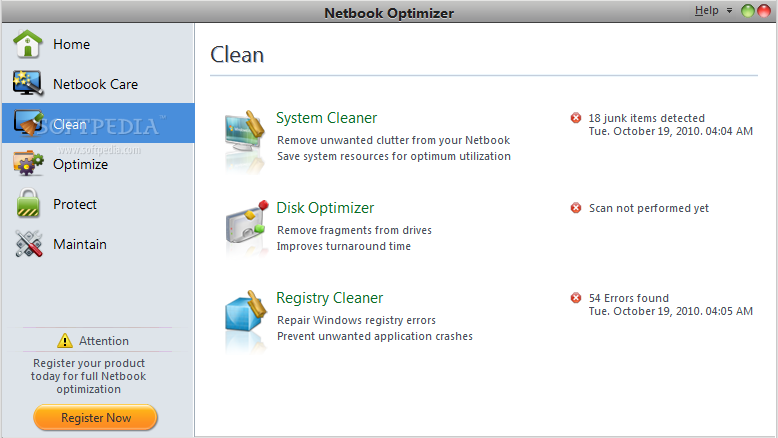This screenshot has height=438, width=778.
Task: Click the Registry Cleaner cube icon
Action: 246,312
